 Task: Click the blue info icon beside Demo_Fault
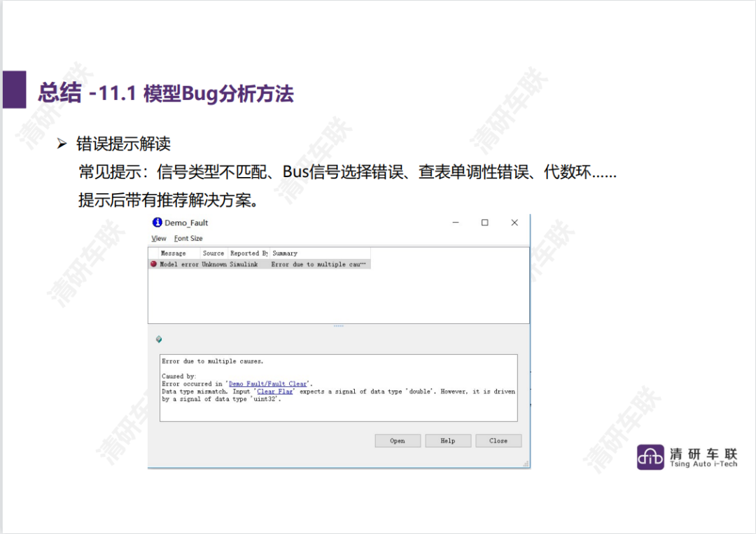click(157, 222)
